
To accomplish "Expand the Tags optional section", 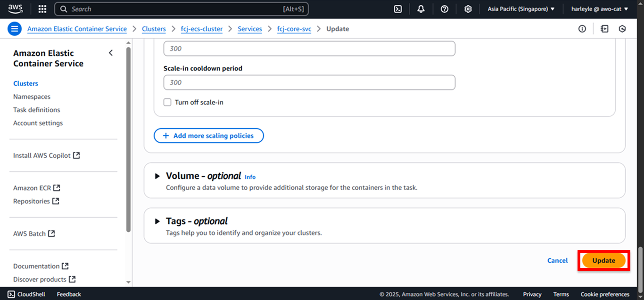I will 157,221.
